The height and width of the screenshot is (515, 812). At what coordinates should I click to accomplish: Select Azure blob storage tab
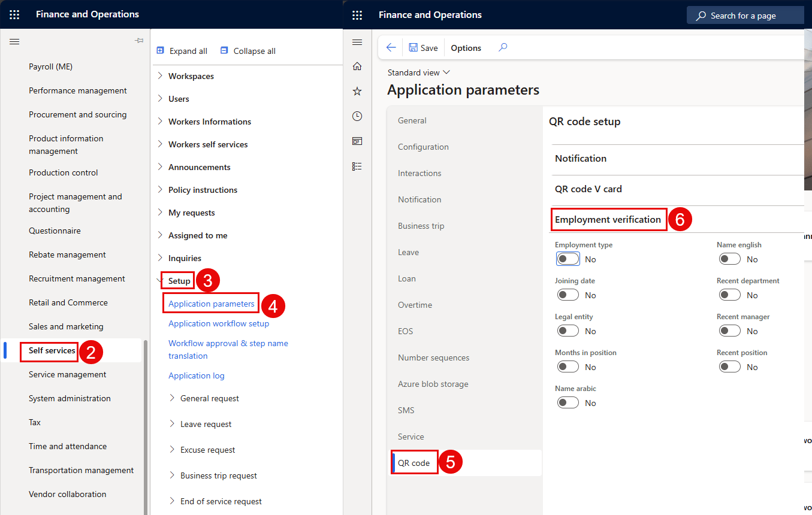433,384
